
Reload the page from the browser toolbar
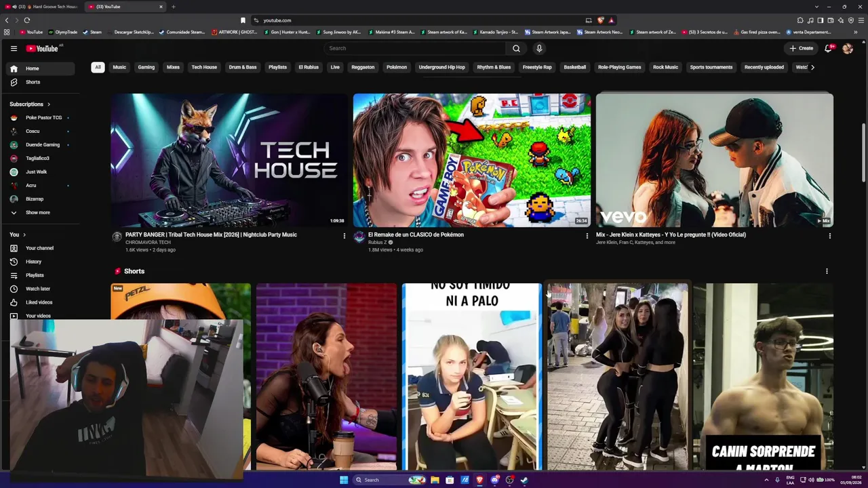click(27, 20)
